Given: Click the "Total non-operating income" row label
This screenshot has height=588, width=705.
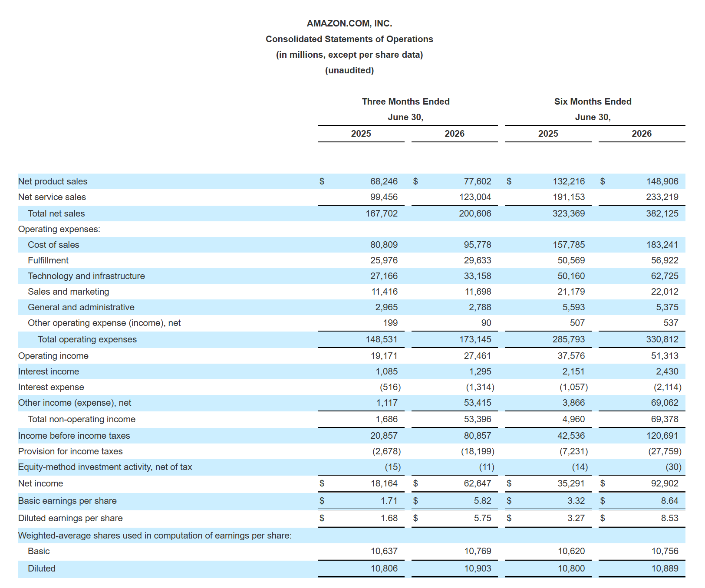Looking at the screenshot, I should (x=82, y=419).
